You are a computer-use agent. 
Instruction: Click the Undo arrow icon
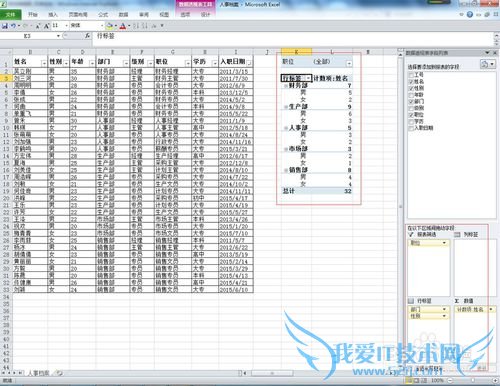point(13,26)
